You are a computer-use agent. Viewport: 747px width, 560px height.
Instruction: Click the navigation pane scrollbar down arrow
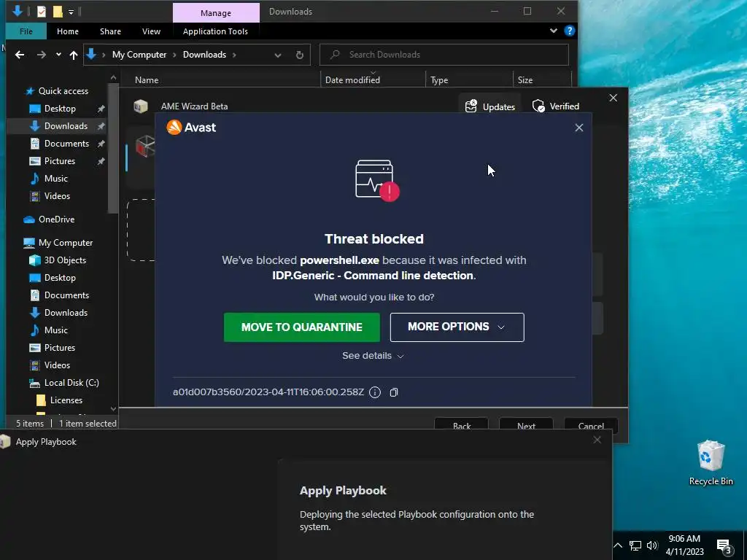tap(113, 408)
